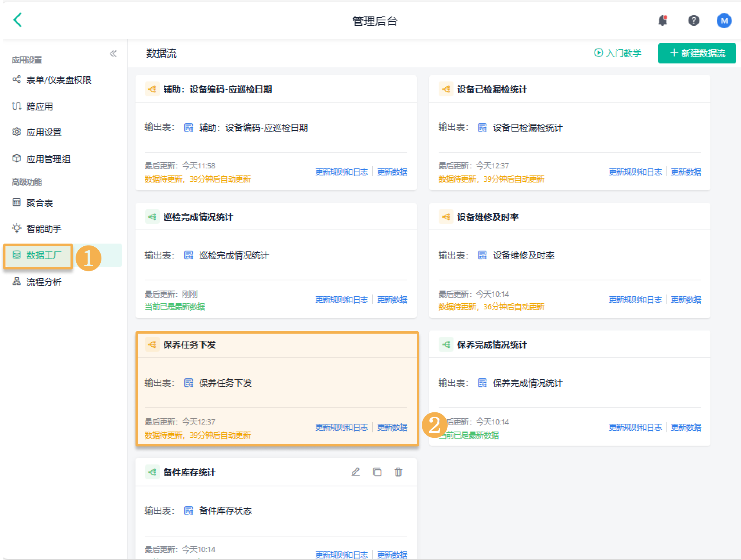This screenshot has height=560, width=741.
Task: Click output table 设备维修及时率 link
Action: [523, 255]
